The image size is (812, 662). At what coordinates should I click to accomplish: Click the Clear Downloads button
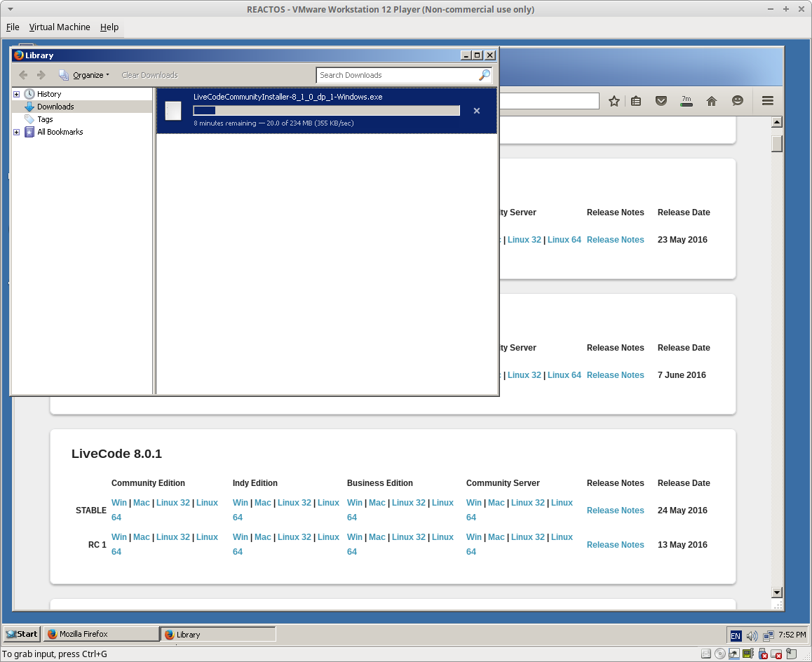coord(149,75)
